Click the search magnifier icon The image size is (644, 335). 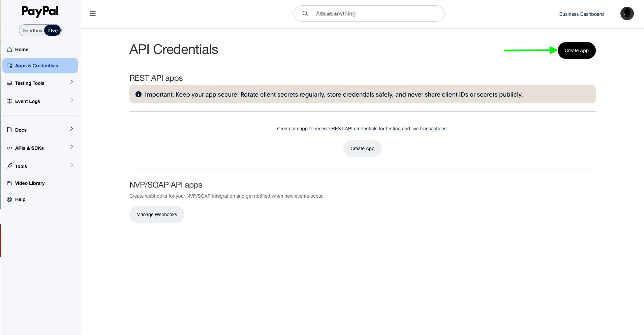(305, 13)
